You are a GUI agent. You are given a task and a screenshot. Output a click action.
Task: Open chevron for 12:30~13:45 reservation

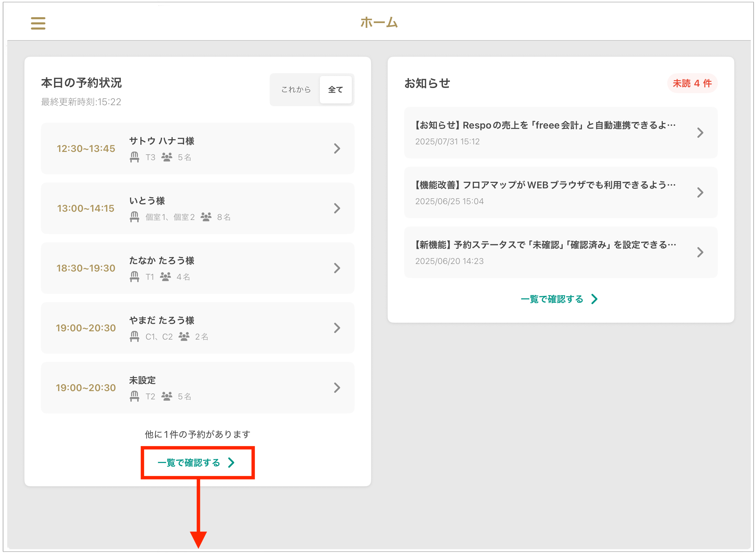point(337,148)
